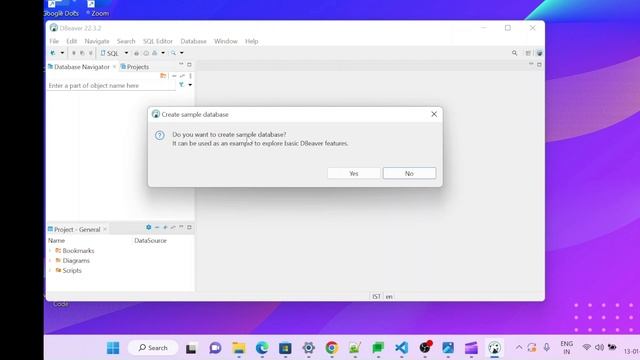Minimize the editor area panel
Screen dimensions: 640x360
coord(531,64)
